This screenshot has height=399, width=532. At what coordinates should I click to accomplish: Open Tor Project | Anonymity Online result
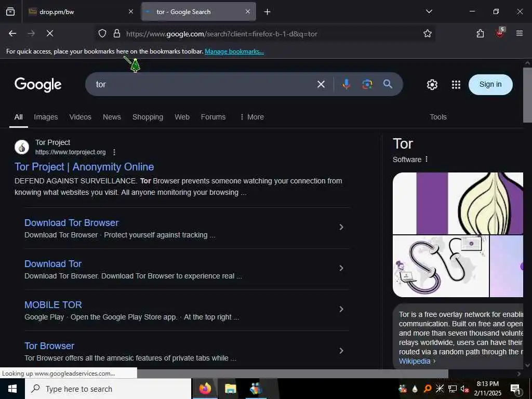point(84,167)
